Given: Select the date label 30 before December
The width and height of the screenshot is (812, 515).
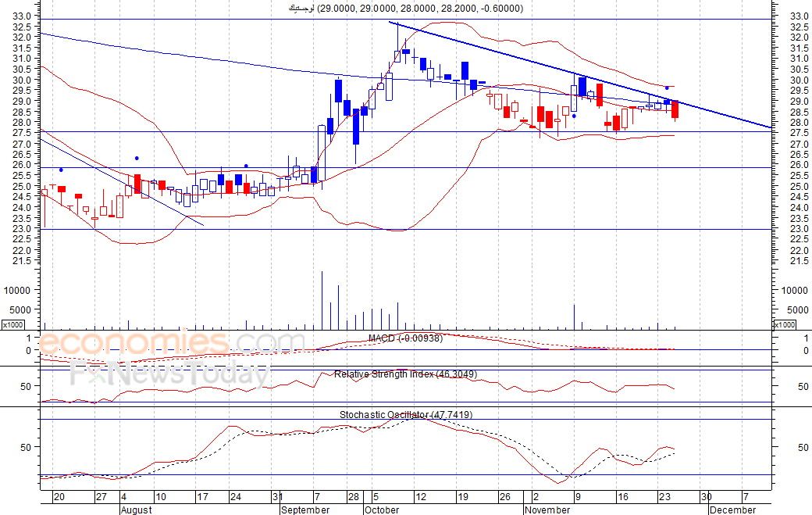Looking at the screenshot, I should tap(707, 497).
